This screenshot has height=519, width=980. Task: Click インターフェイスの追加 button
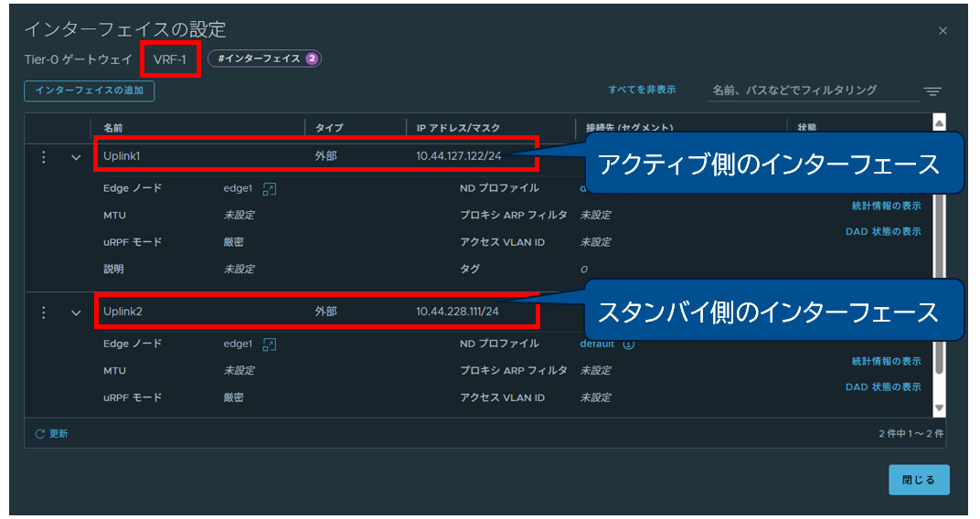90,91
